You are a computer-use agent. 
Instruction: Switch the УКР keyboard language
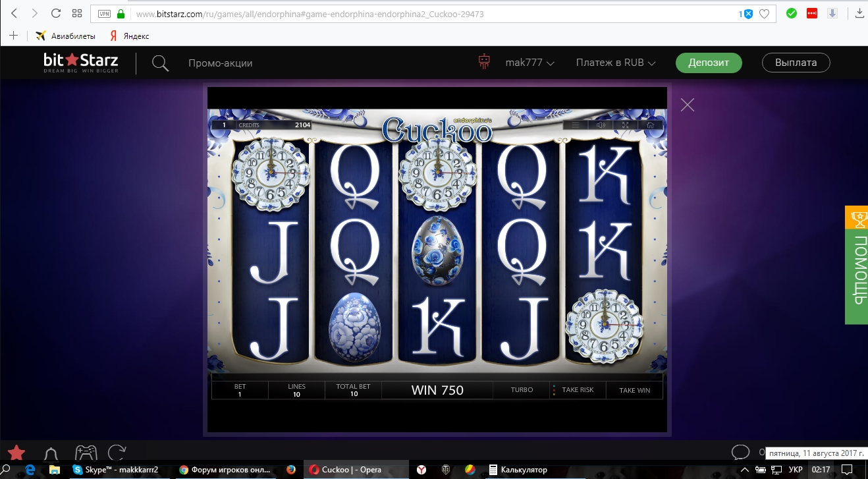coord(796,470)
